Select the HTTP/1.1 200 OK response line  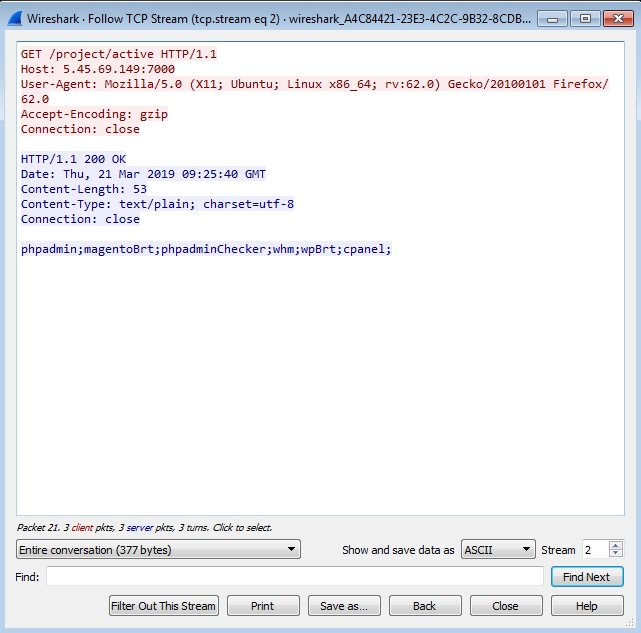74,159
